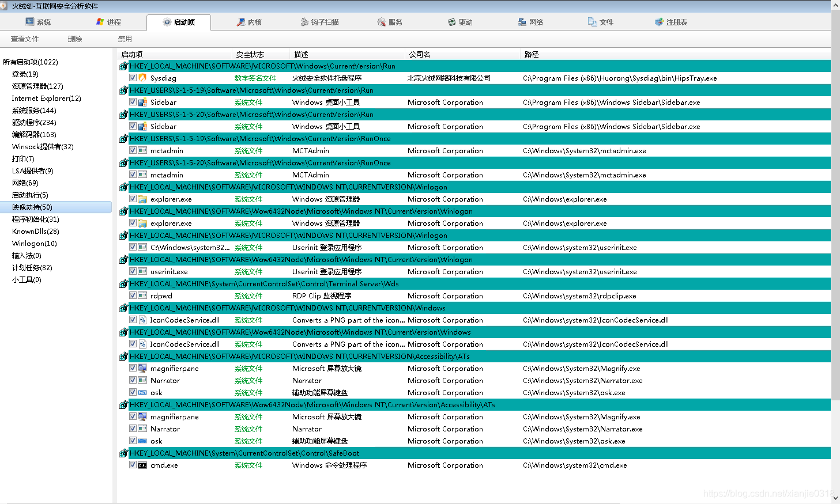Screen dimensions: 840x504
Task: Select 系统服务(144) category
Action: click(x=34, y=111)
